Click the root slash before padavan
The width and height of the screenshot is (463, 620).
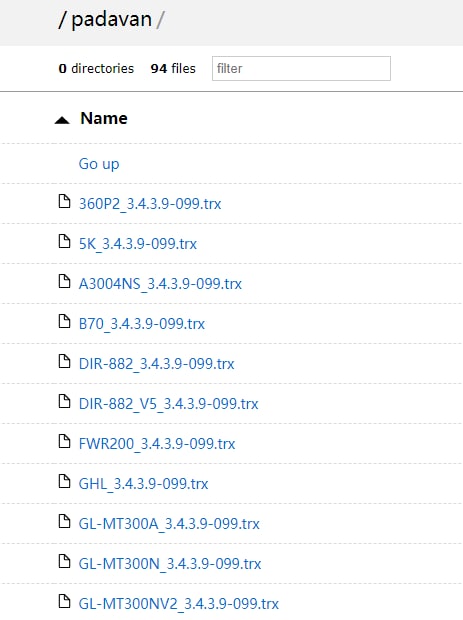click(61, 20)
